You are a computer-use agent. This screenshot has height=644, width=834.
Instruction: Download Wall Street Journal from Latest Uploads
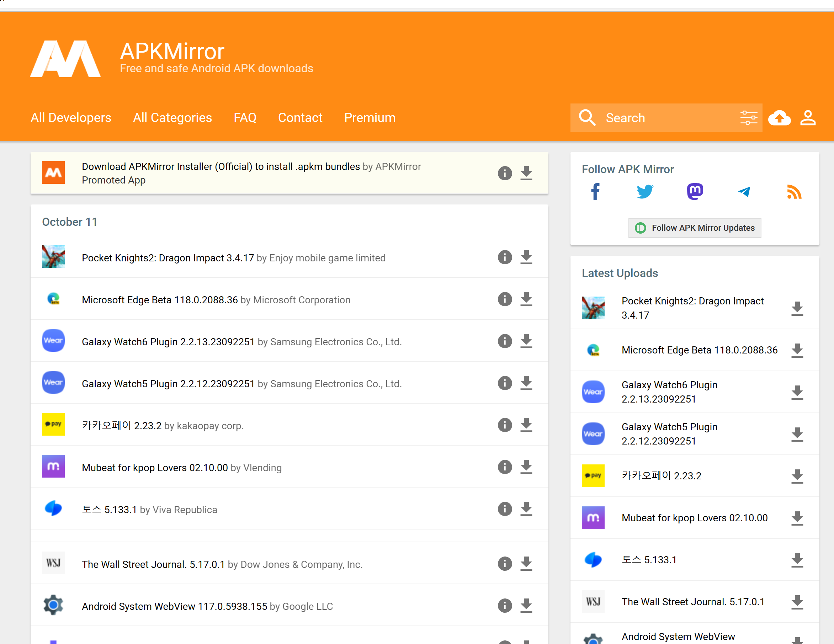[797, 602]
